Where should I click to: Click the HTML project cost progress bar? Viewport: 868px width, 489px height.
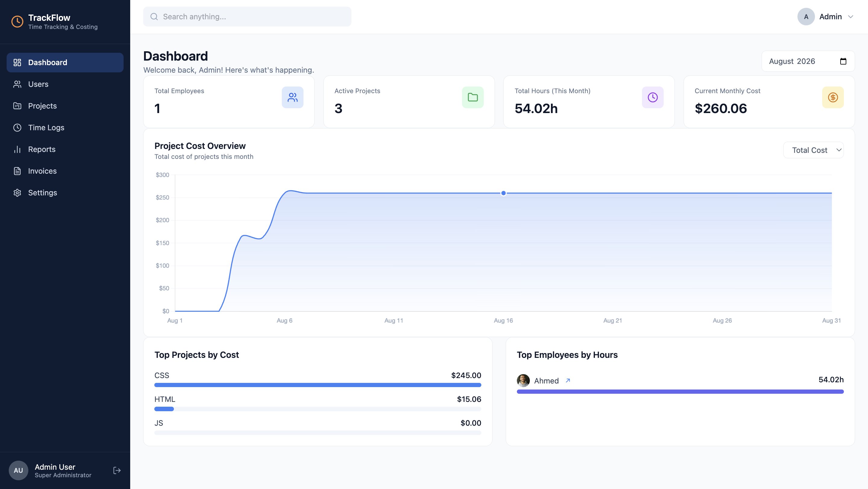coord(318,409)
